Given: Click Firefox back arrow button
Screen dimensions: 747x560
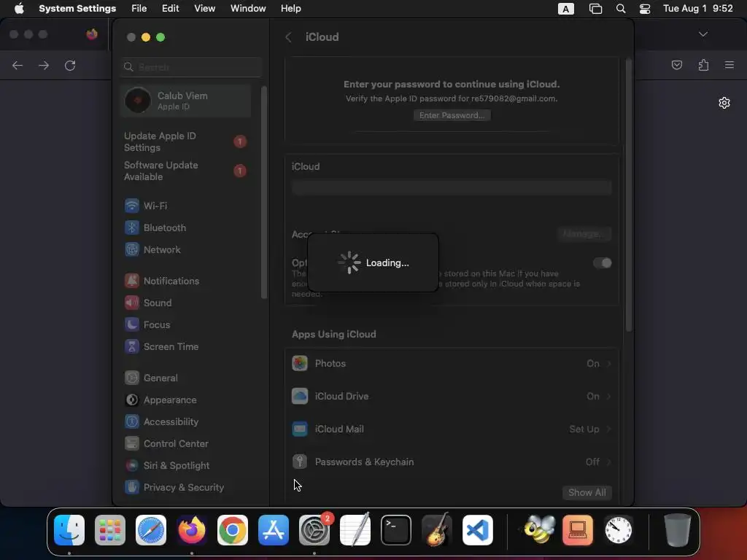Looking at the screenshot, I should (18, 65).
